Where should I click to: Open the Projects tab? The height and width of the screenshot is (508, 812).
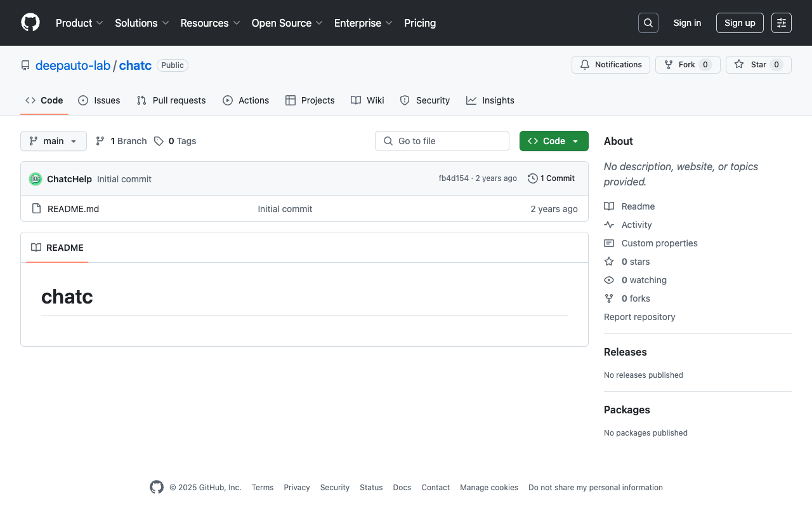click(310, 100)
